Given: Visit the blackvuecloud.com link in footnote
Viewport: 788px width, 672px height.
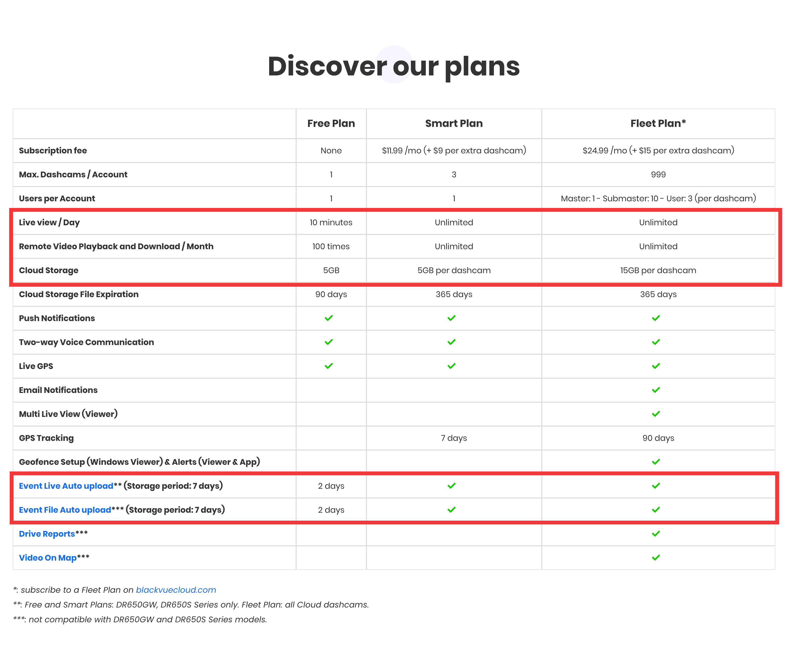Looking at the screenshot, I should pyautogui.click(x=176, y=590).
